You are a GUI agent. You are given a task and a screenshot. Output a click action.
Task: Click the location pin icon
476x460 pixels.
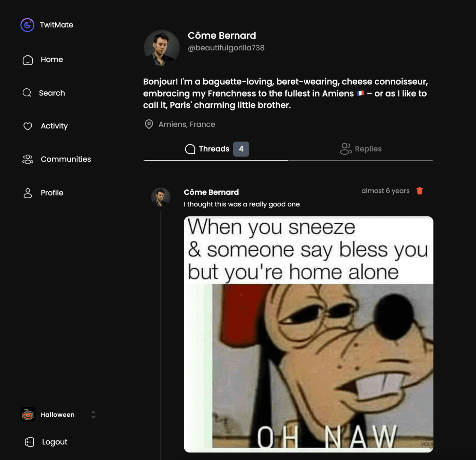pos(149,124)
